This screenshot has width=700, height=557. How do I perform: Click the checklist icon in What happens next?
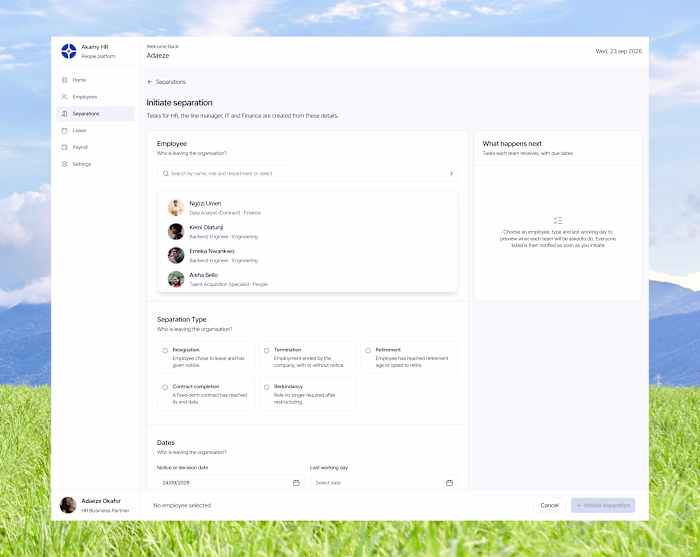click(x=558, y=220)
